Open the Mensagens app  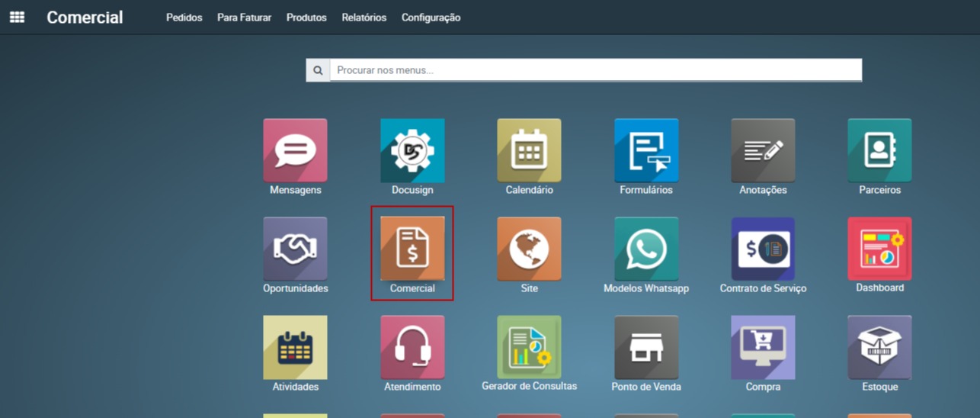[x=295, y=151]
